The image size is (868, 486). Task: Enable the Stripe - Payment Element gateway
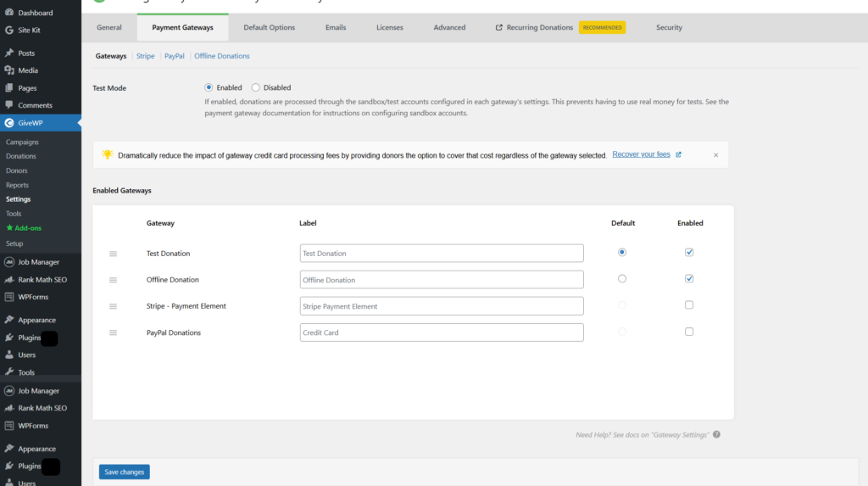(x=689, y=304)
